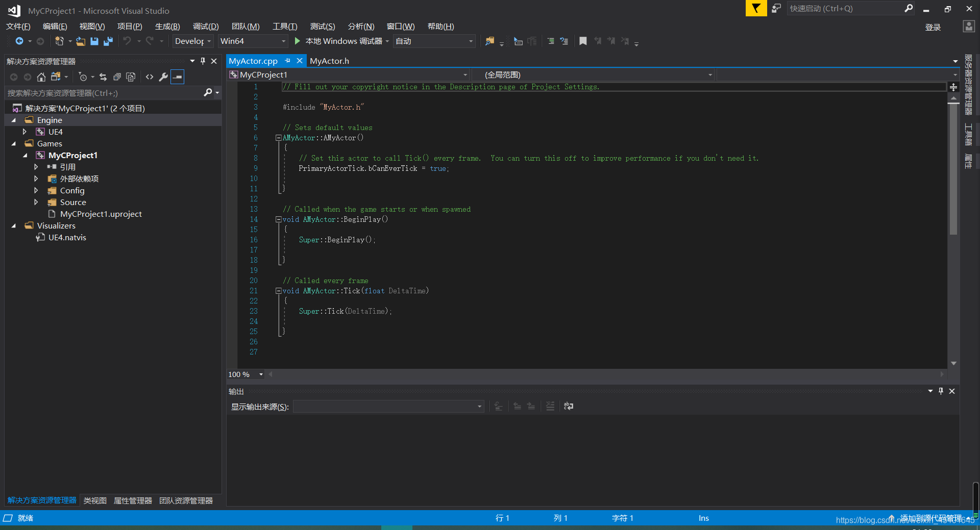Image resolution: width=980 pixels, height=530 pixels.
Task: Click Sync with Active Document arrows icon
Action: pos(103,77)
